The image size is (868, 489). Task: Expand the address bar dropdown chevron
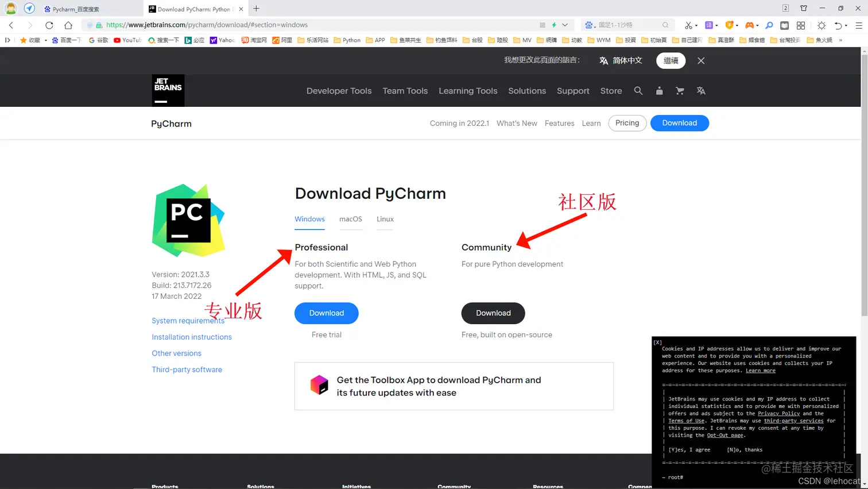[565, 25]
